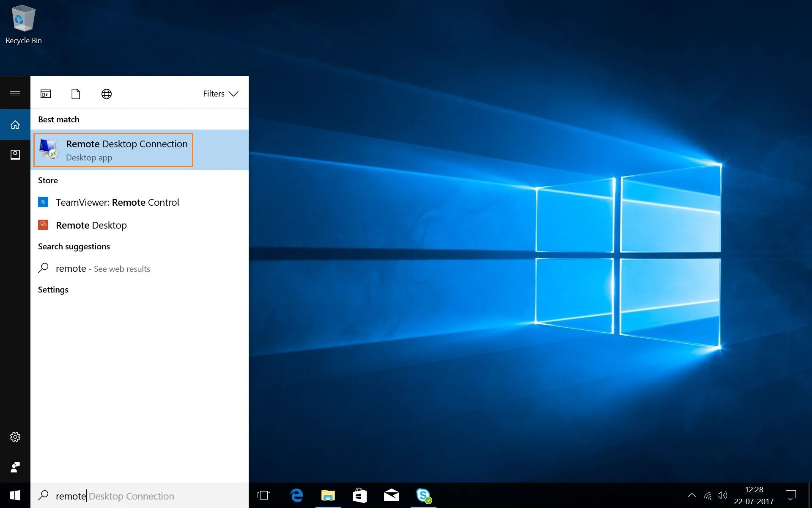Open the Filters dropdown
The image size is (812, 508).
click(220, 94)
